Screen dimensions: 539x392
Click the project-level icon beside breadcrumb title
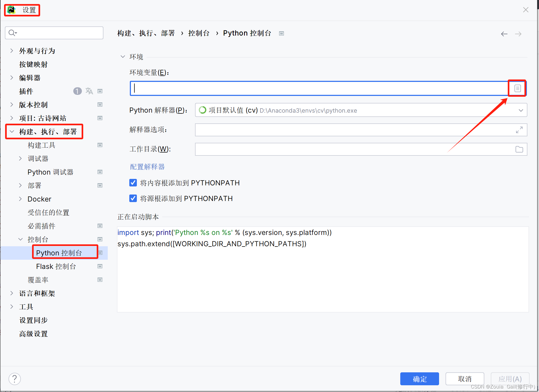(281, 33)
